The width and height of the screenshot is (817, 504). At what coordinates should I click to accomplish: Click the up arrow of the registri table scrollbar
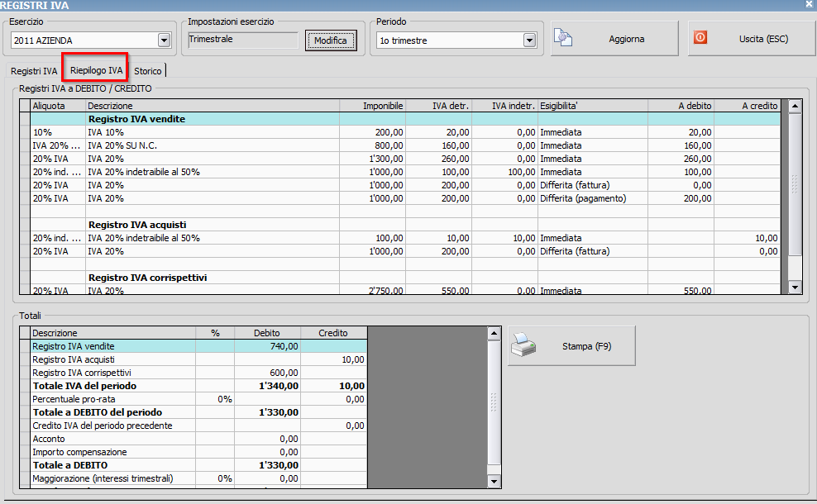click(x=795, y=106)
